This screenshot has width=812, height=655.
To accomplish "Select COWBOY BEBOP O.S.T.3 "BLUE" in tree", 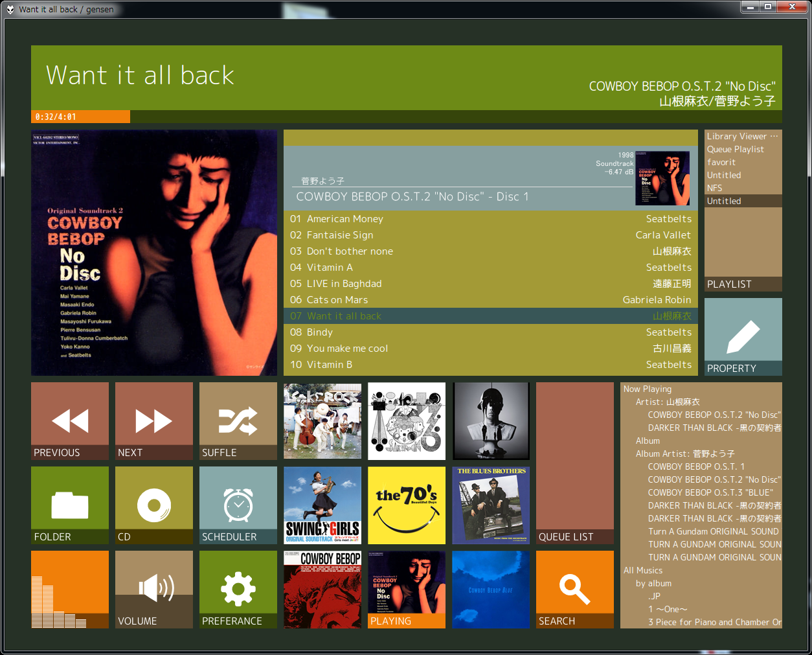I will [710, 492].
